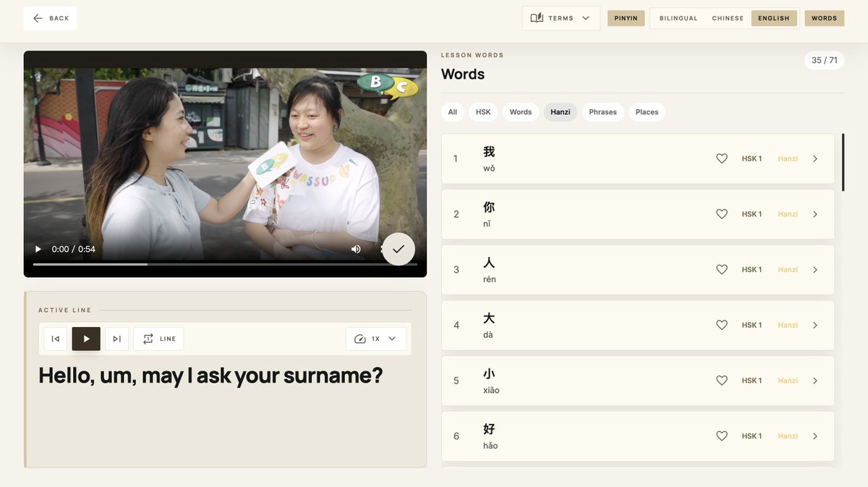Viewport: 868px width, 487px height.
Task: Click the book icon in Terms button
Action: click(x=537, y=18)
